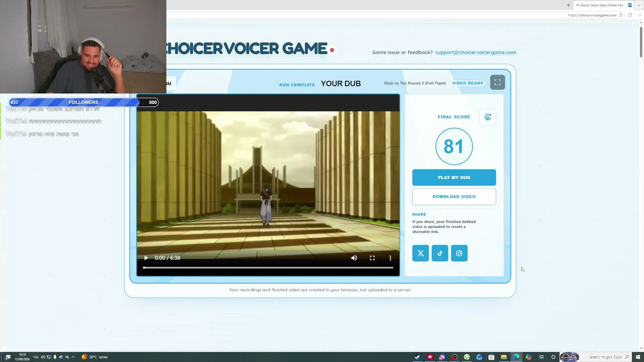Download the finished dubbed video
Image resolution: width=644 pixels, height=362 pixels.
(454, 197)
